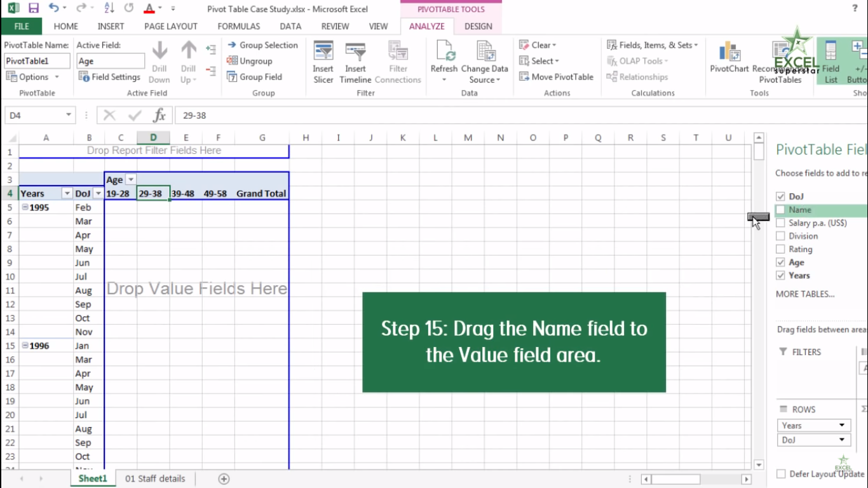The image size is (868, 488).
Task: Confirm the formula bar entry checkmark
Action: (x=134, y=116)
